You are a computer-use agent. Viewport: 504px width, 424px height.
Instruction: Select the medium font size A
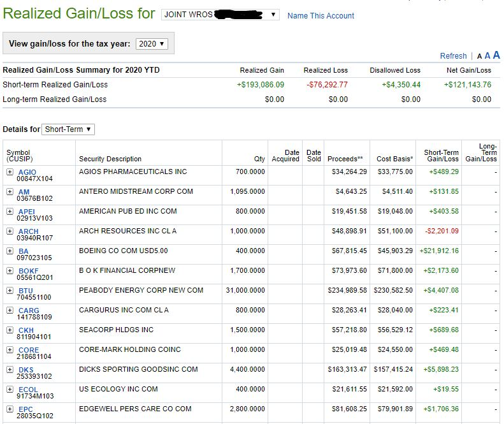click(x=487, y=56)
